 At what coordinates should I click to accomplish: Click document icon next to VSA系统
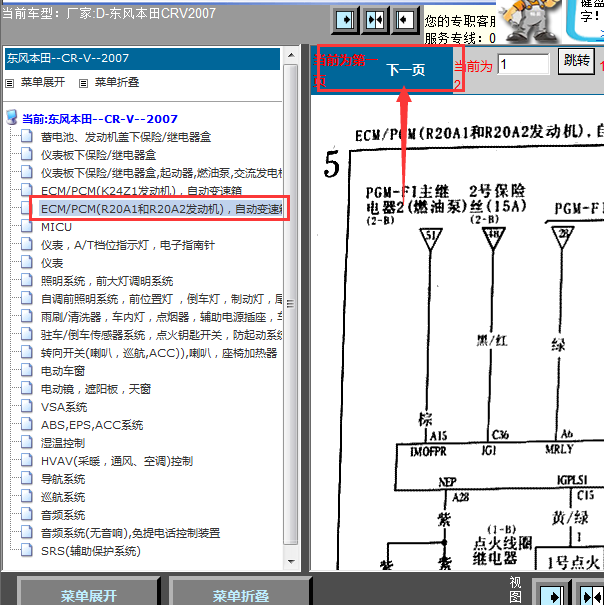tap(27, 406)
